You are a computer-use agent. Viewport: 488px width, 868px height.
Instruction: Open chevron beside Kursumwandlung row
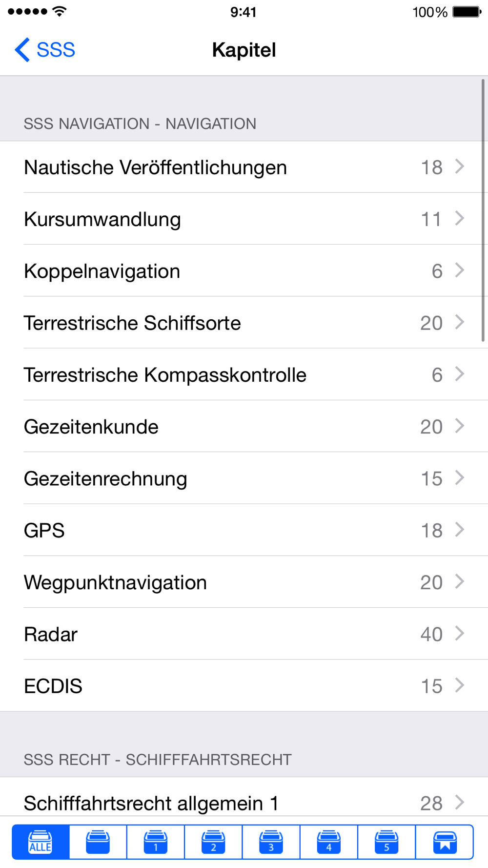(x=460, y=218)
